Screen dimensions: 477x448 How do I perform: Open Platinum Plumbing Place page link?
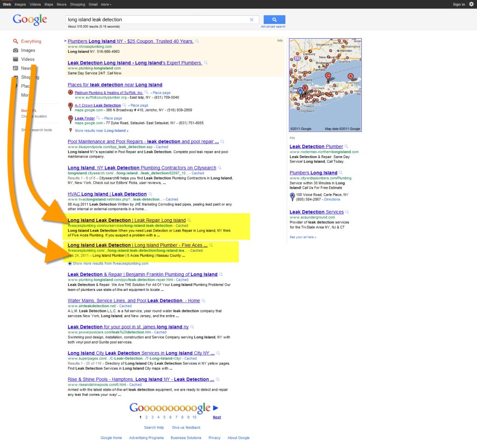click(161, 93)
